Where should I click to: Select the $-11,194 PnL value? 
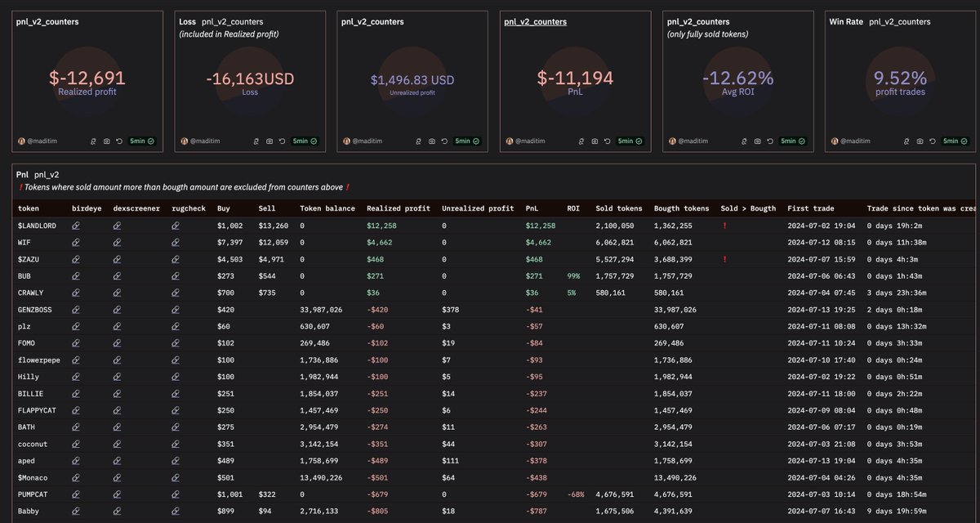point(575,78)
